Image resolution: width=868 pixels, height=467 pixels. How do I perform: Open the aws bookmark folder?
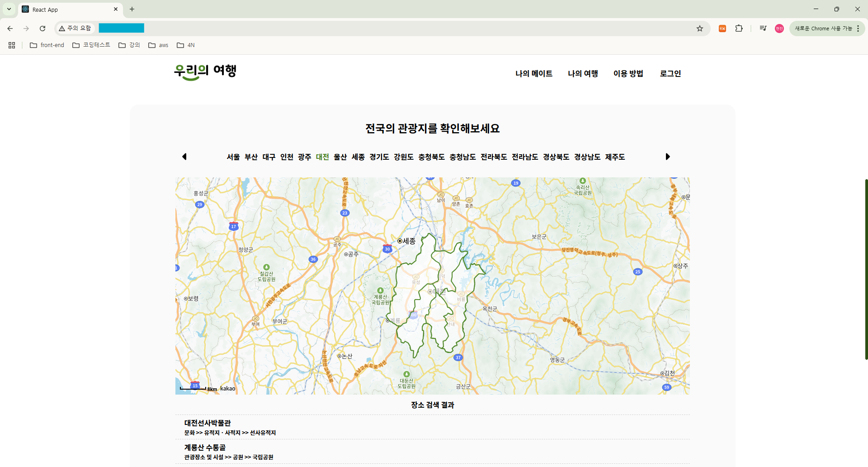[x=158, y=45]
